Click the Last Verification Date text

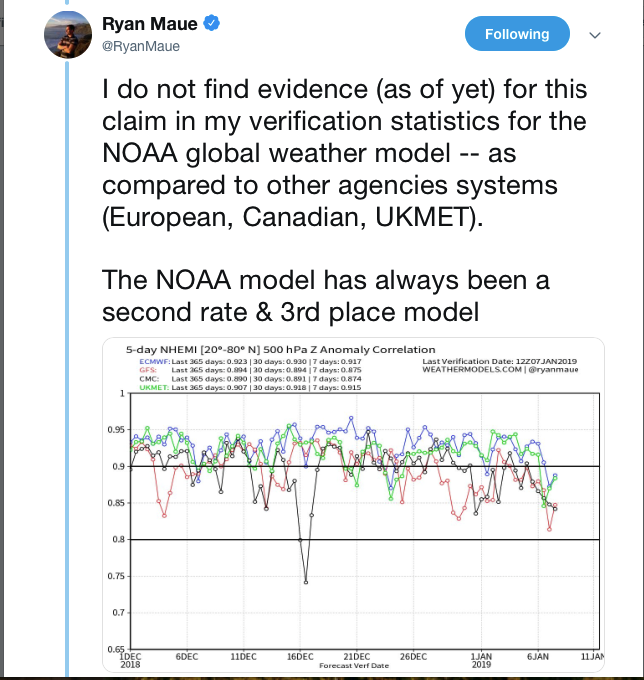coord(500,361)
